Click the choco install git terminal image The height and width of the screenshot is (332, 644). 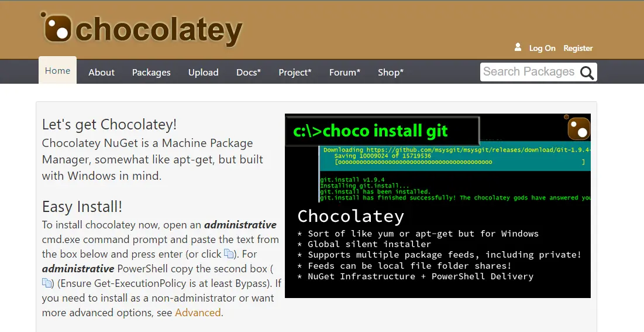(x=438, y=206)
